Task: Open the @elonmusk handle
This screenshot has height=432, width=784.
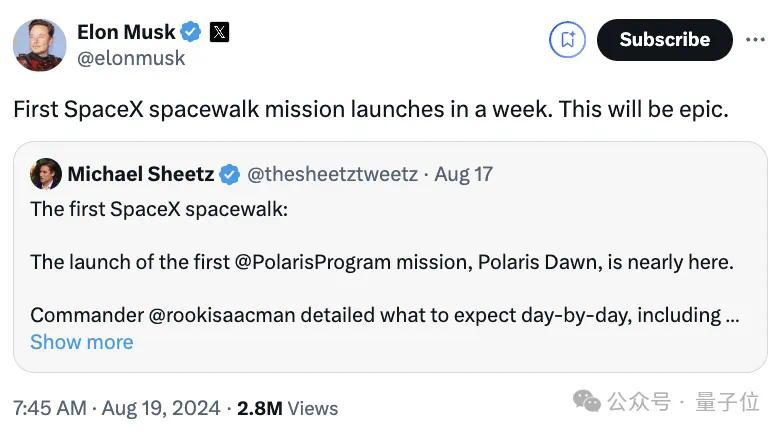Action: 131,58
